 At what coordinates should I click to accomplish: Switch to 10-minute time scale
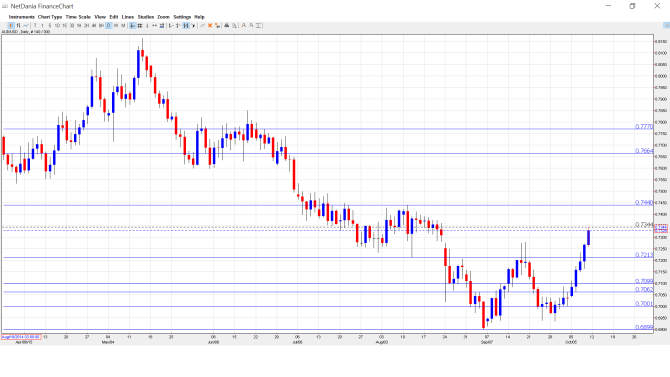[57, 26]
